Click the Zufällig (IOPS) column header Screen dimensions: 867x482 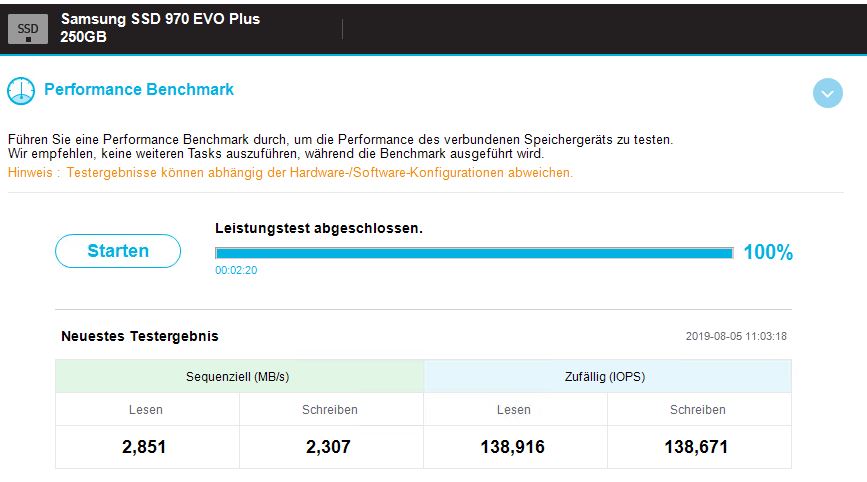607,376
